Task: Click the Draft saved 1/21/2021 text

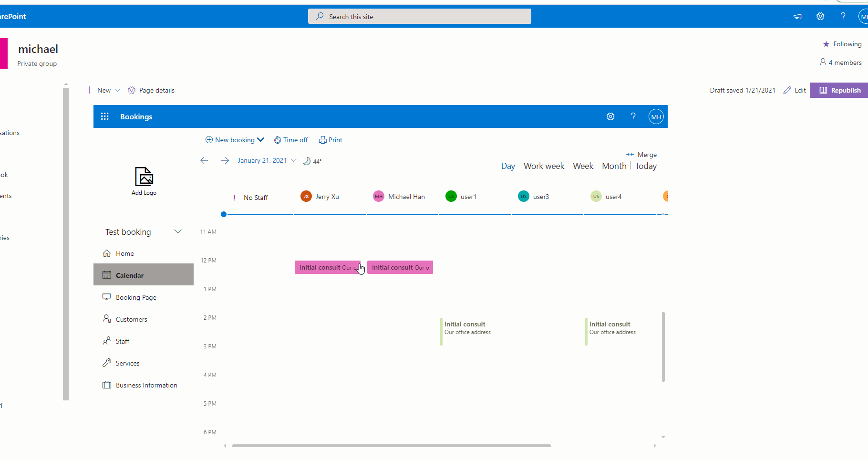Action: pyautogui.click(x=743, y=90)
